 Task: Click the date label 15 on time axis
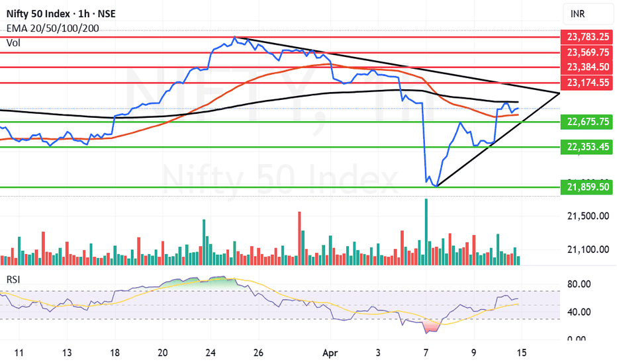(522, 353)
